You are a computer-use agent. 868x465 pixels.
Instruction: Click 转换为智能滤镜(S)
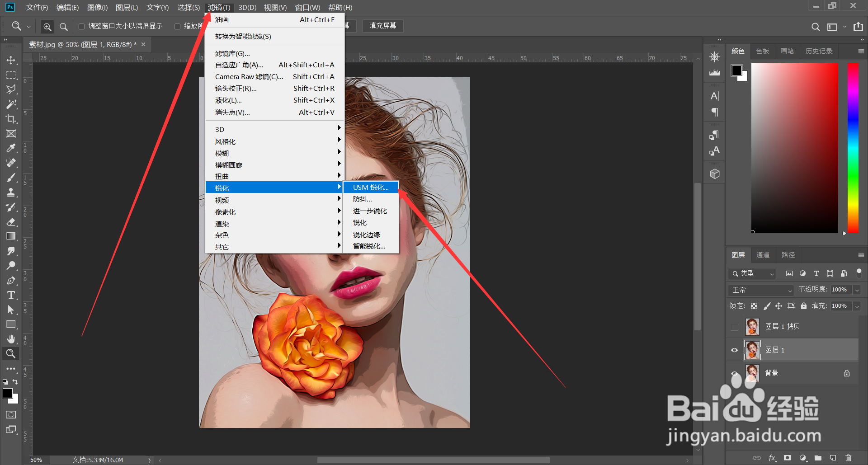[x=275, y=37]
